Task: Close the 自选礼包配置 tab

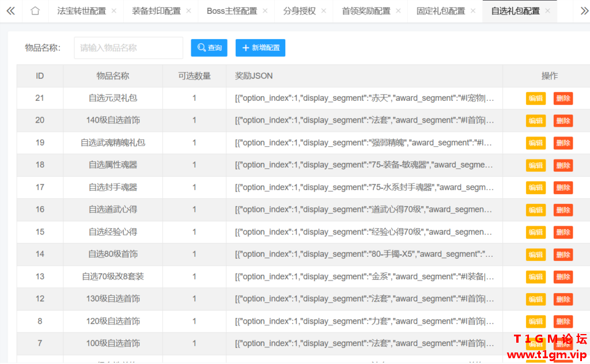Action: pyautogui.click(x=547, y=11)
